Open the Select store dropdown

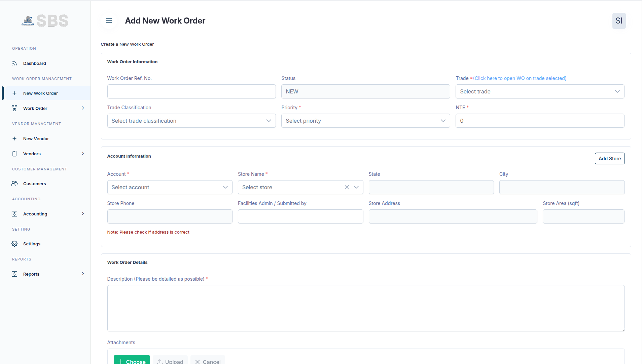pyautogui.click(x=300, y=187)
